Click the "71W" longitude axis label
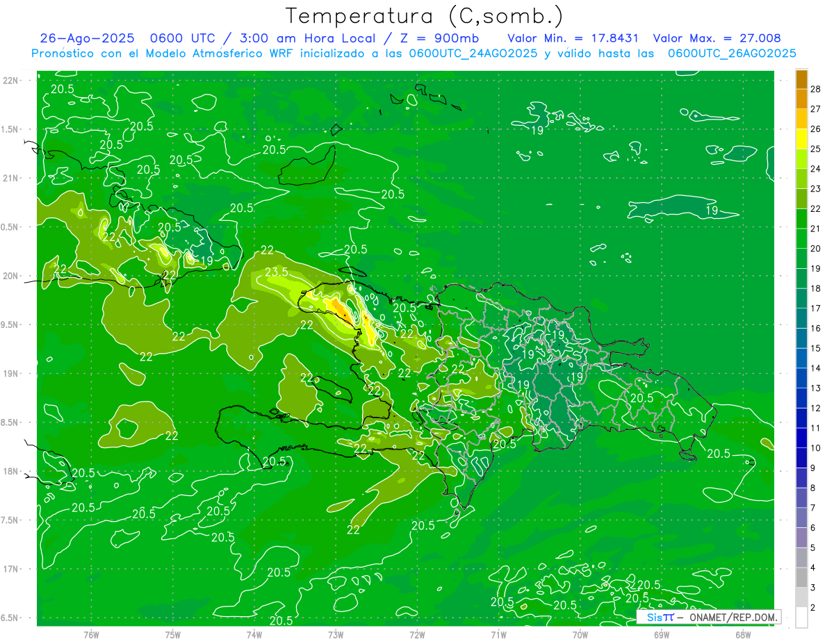The image size is (834, 644). (x=498, y=635)
